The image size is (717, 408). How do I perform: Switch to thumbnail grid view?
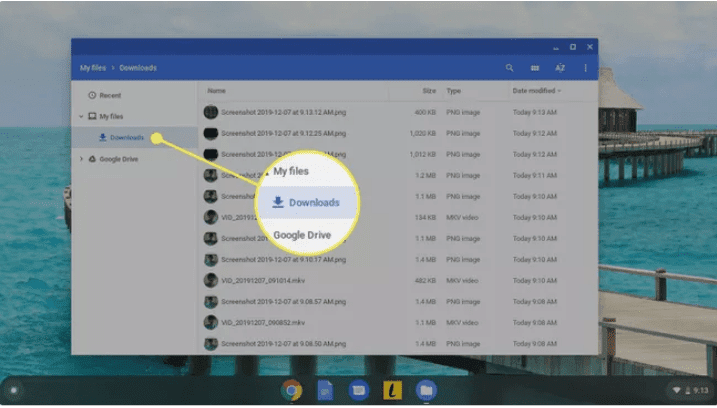click(535, 68)
